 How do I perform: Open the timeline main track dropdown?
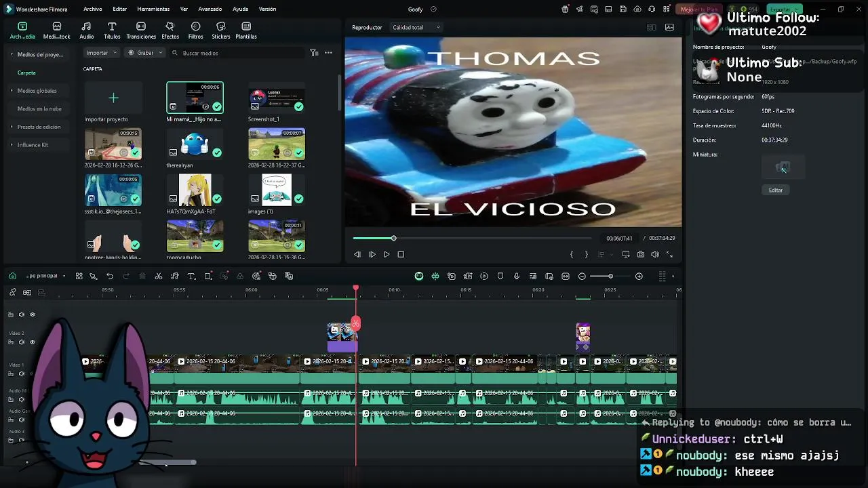click(46, 276)
